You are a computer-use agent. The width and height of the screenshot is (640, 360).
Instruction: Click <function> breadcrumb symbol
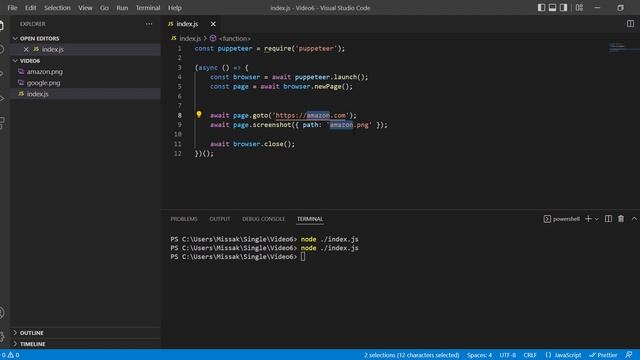tap(235, 38)
